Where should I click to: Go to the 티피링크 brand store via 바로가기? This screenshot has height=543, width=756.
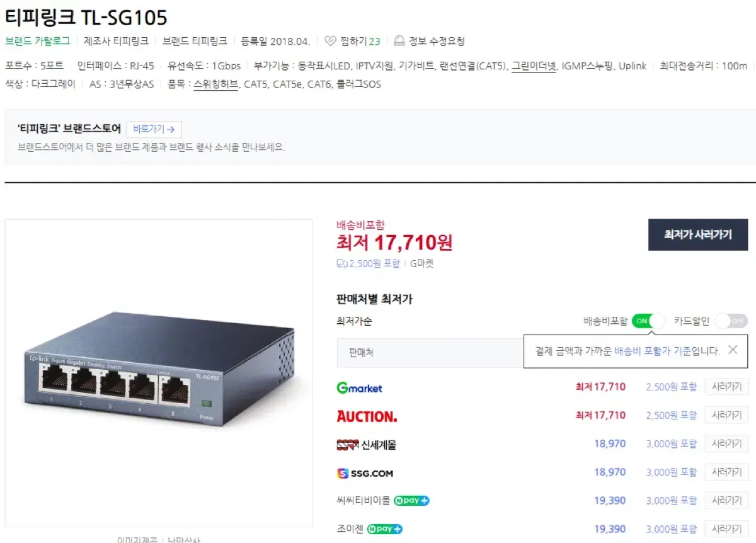(154, 129)
